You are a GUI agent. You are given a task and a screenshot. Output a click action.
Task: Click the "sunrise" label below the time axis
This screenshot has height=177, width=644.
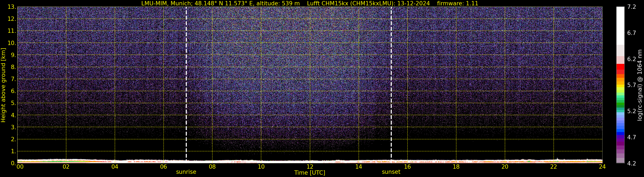click(x=186, y=172)
